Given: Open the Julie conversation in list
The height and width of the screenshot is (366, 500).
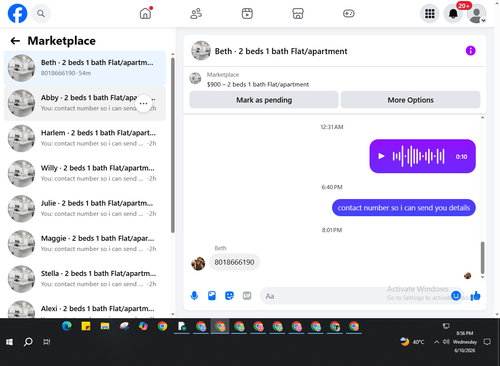Looking at the screenshot, I should (85, 209).
